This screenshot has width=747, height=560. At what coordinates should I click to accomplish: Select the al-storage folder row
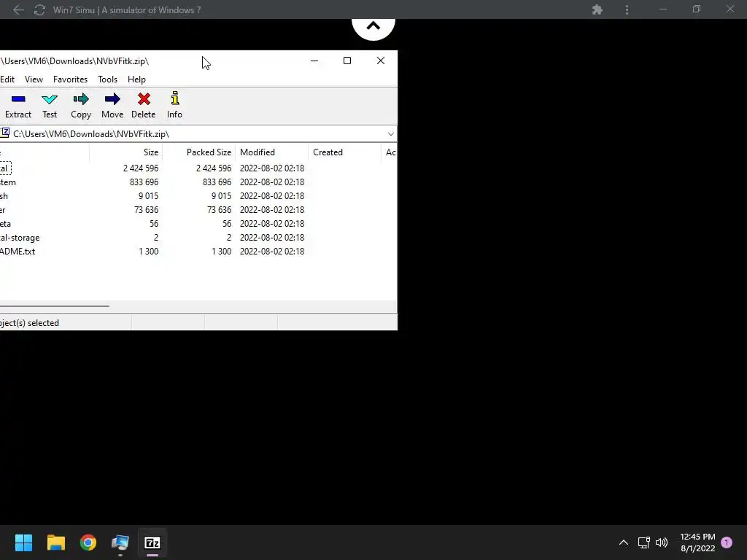click(x=198, y=237)
